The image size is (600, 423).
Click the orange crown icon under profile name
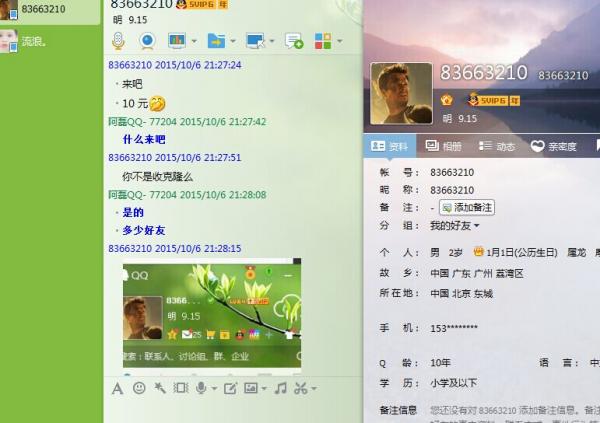(x=447, y=100)
